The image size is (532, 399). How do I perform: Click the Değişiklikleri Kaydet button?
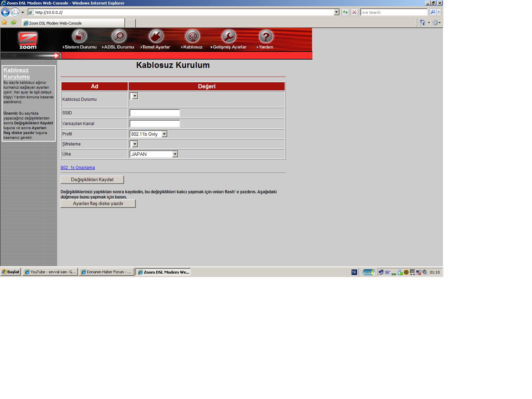coord(92,179)
